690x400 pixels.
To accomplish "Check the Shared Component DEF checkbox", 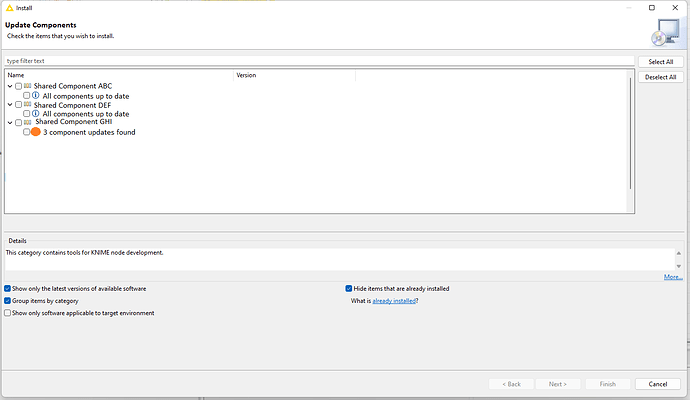I will point(18,105).
